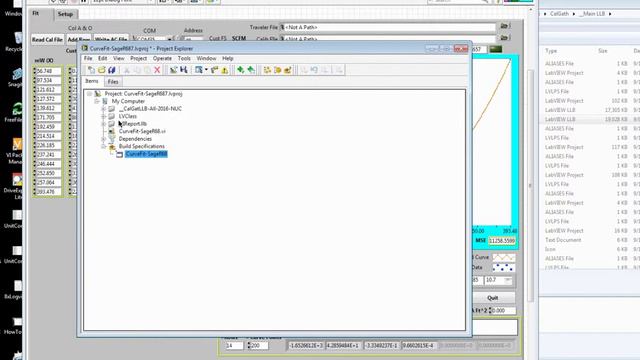Click the first yellow build toolbar icon

267,70
